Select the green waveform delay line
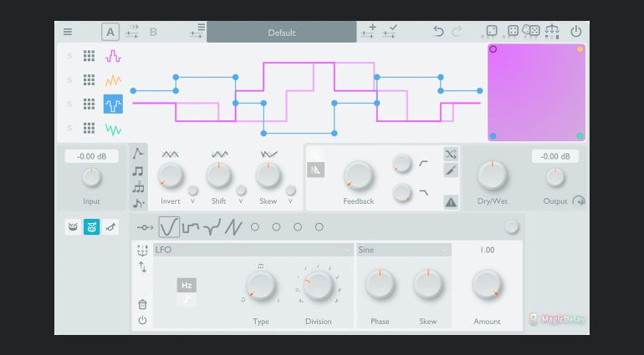Image resolution: width=644 pixels, height=355 pixels. (113, 129)
